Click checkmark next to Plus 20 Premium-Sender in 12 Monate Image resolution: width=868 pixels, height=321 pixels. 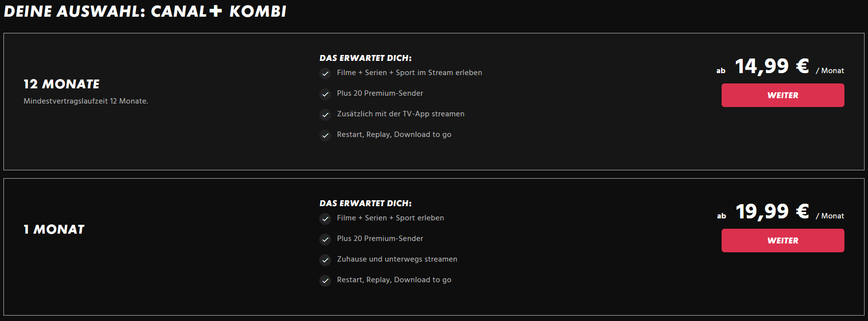pos(325,94)
